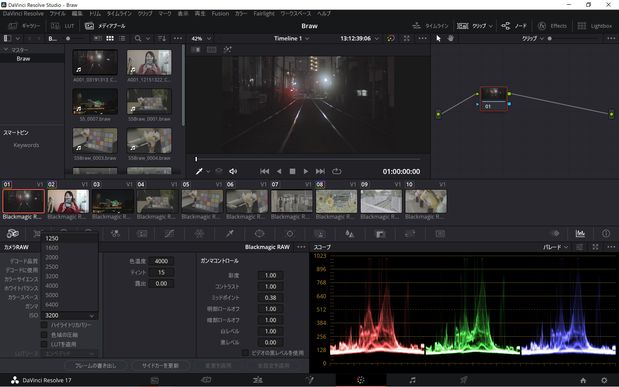Select clip 02 thumbnail with woman
This screenshot has height=387, width=619.
[68, 201]
